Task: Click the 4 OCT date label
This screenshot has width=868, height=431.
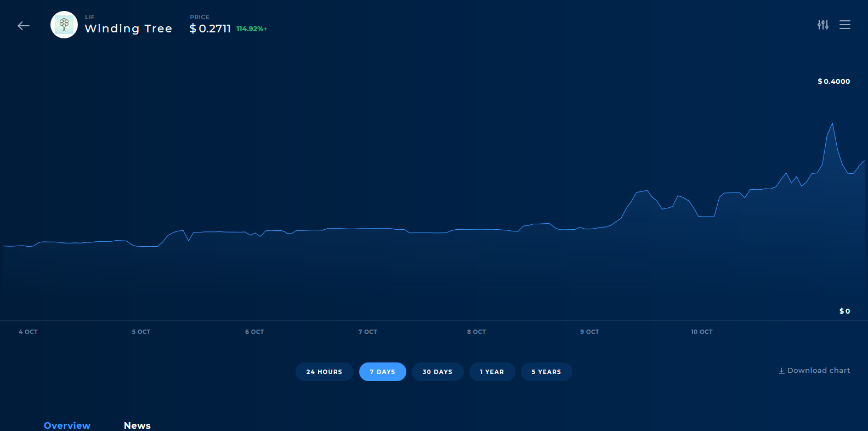Action: point(28,332)
